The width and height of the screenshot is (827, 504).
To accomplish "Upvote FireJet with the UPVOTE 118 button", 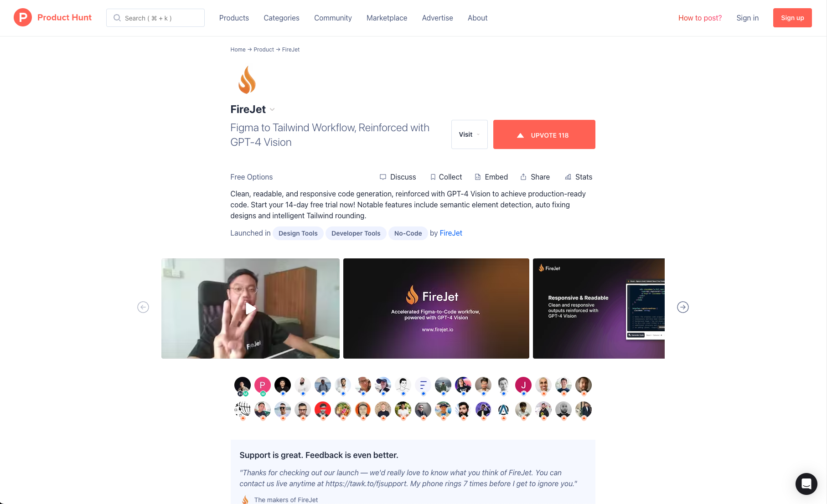I will [544, 134].
